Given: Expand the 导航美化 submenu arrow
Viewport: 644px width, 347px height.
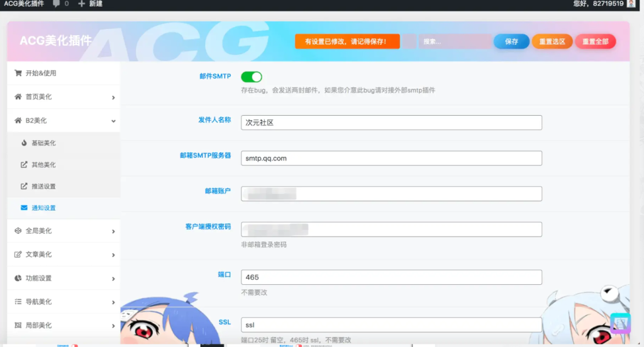Looking at the screenshot, I should pyautogui.click(x=113, y=302).
